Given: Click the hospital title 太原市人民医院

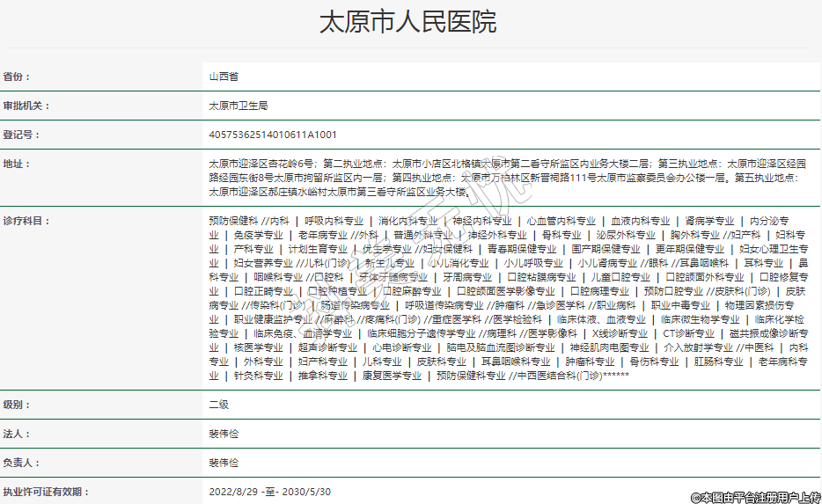Looking at the screenshot, I should pyautogui.click(x=407, y=23).
